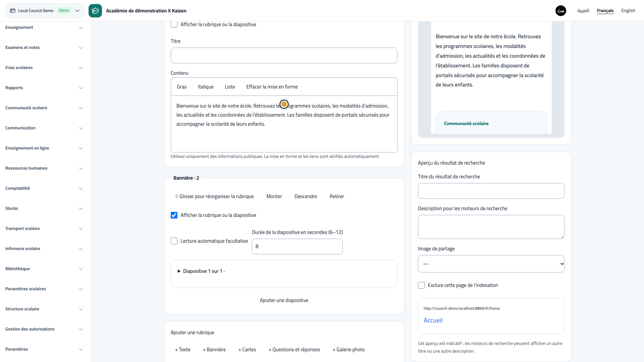The width and height of the screenshot is (644, 362).
Task: Focus the Titre du résultat de recherche field
Action: 491,191
